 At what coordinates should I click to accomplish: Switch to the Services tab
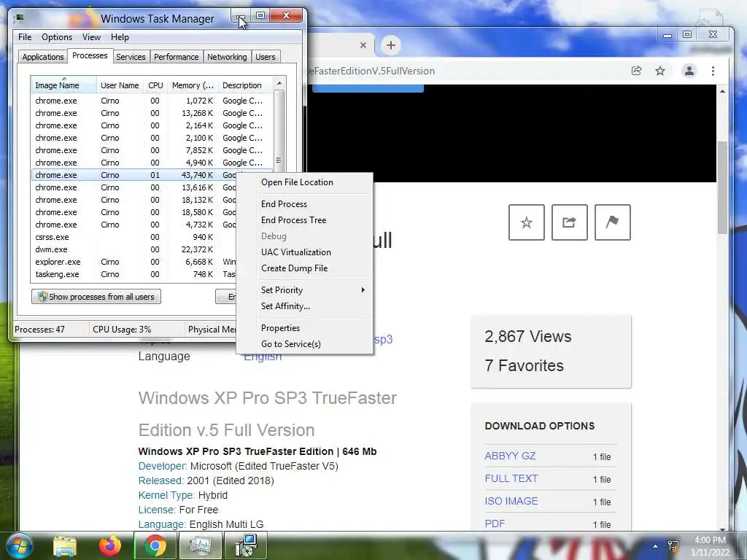(131, 57)
